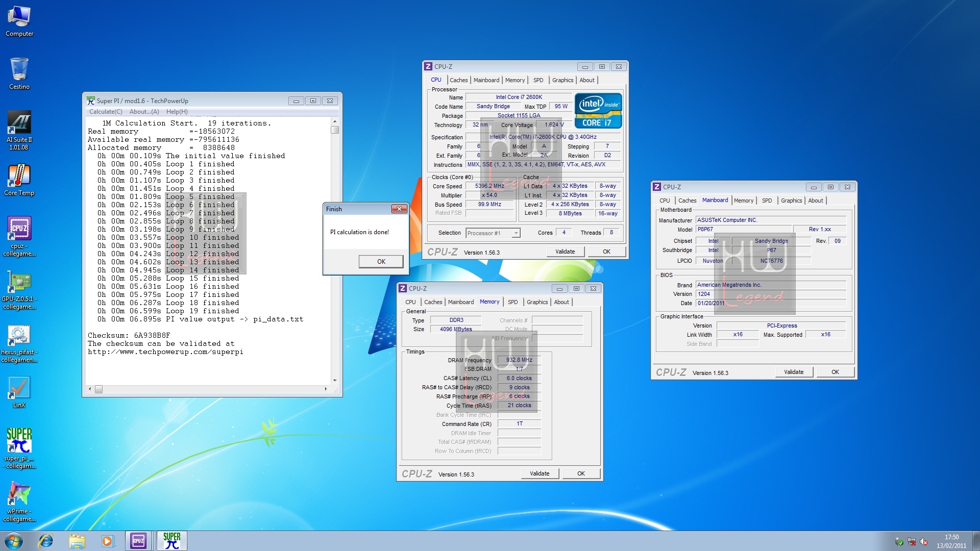Open the wPrime desktop shortcut
Image resolution: width=980 pixels, height=551 pixels.
pos(19,502)
